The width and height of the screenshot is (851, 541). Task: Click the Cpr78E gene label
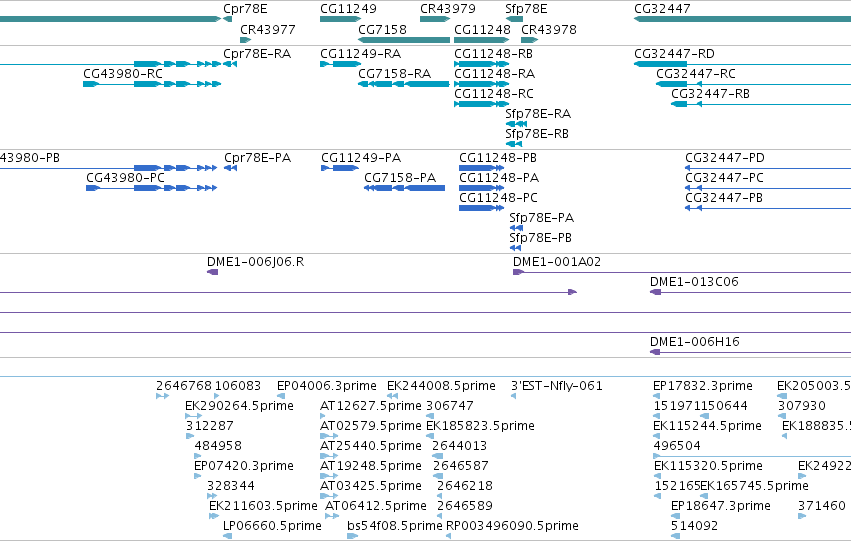(x=245, y=9)
